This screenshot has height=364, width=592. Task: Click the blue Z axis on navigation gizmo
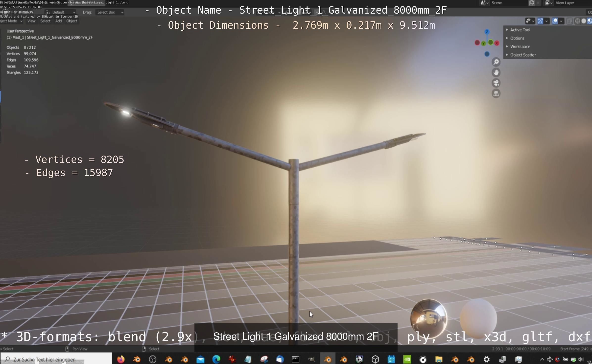[487, 32]
